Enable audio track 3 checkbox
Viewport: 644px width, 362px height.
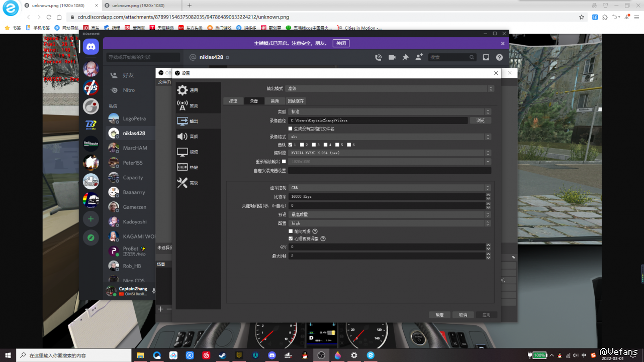[x=314, y=145]
